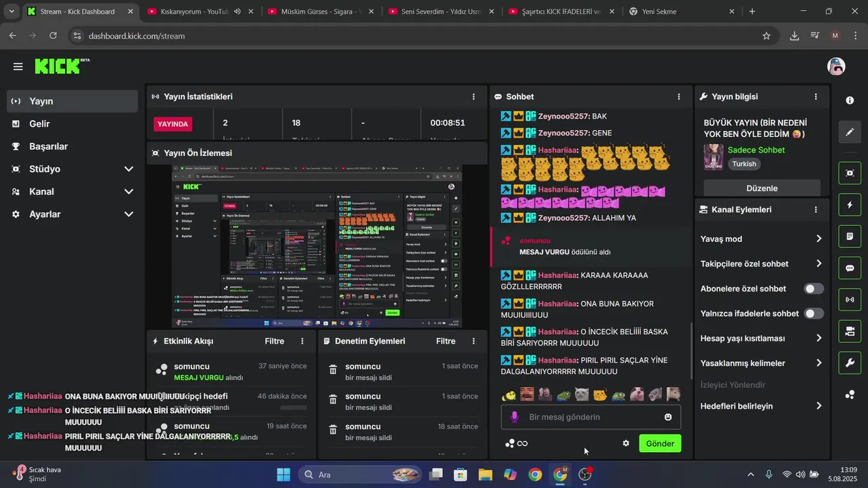This screenshot has height=488, width=868.
Task: Click Filtre in Denetim Eylemleri panel
Action: [446, 341]
